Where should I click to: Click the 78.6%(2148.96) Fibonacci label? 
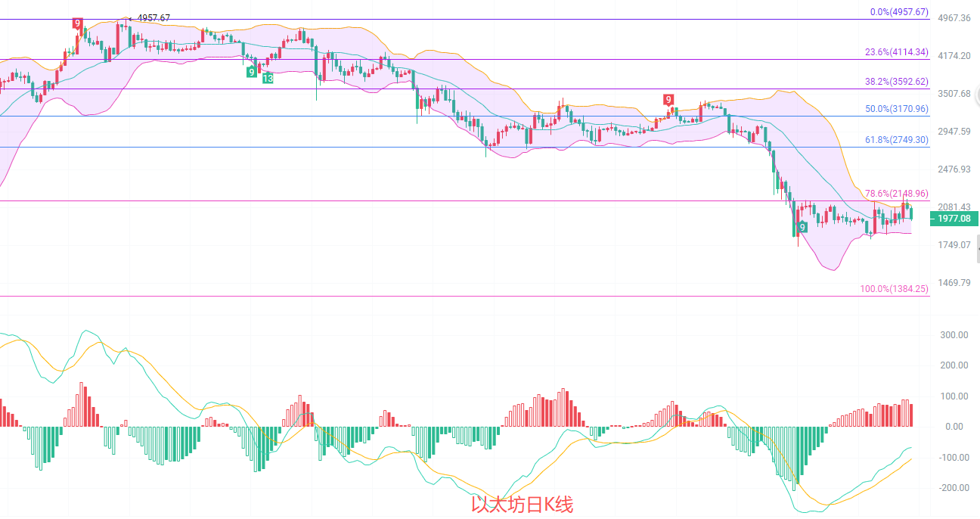(x=896, y=194)
